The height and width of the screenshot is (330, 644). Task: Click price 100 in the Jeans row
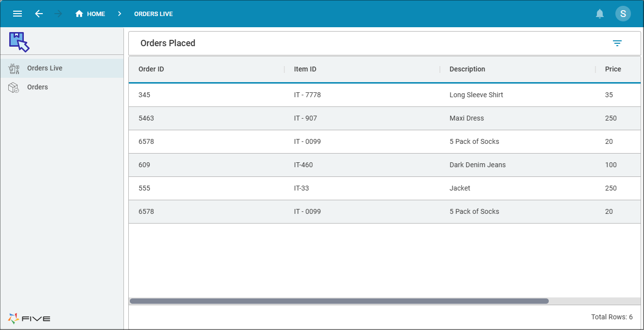pyautogui.click(x=611, y=165)
